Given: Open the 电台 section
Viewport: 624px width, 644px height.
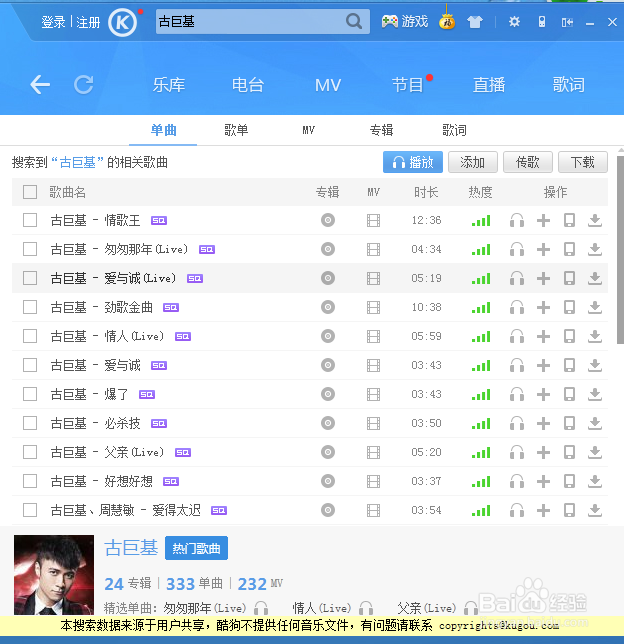Looking at the screenshot, I should click(248, 85).
